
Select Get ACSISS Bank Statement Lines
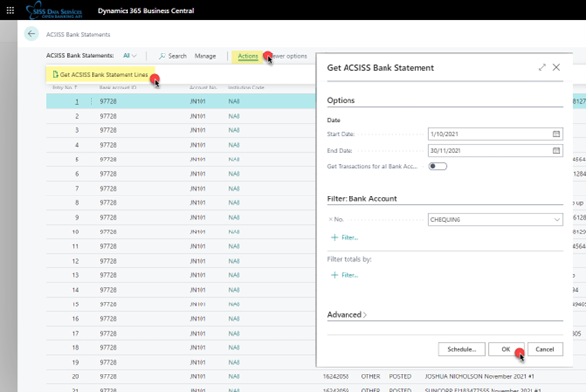click(x=100, y=75)
